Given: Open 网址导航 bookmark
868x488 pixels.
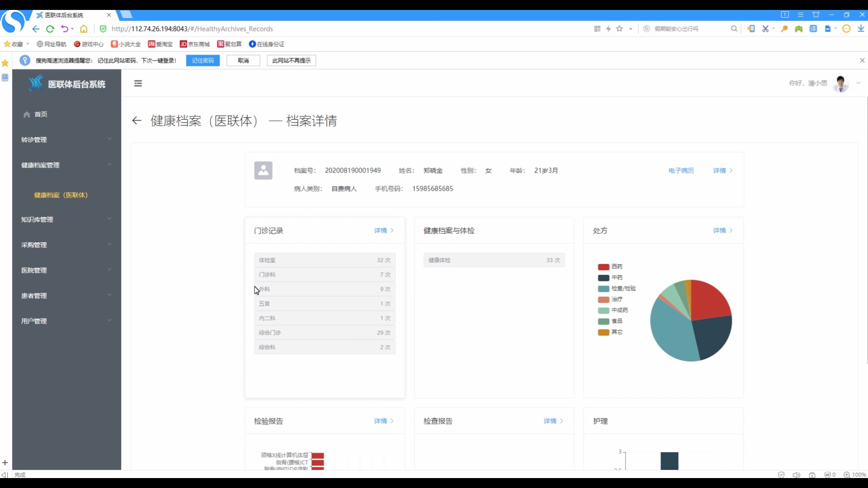Looking at the screenshot, I should click(52, 44).
